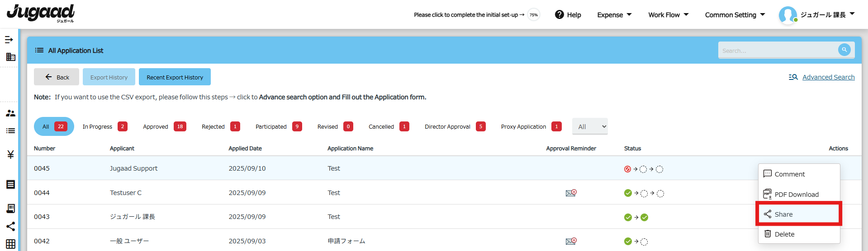Click the magnifier search button
Image resolution: width=868 pixels, height=251 pixels.
point(844,50)
